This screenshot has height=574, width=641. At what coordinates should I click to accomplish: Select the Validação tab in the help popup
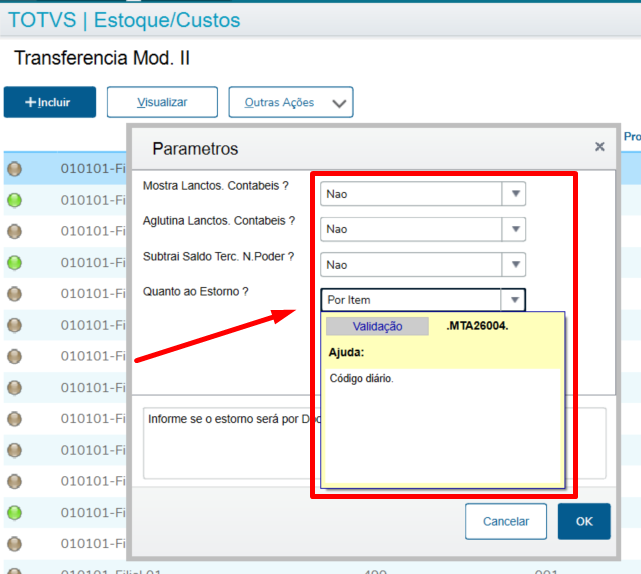pos(377,326)
